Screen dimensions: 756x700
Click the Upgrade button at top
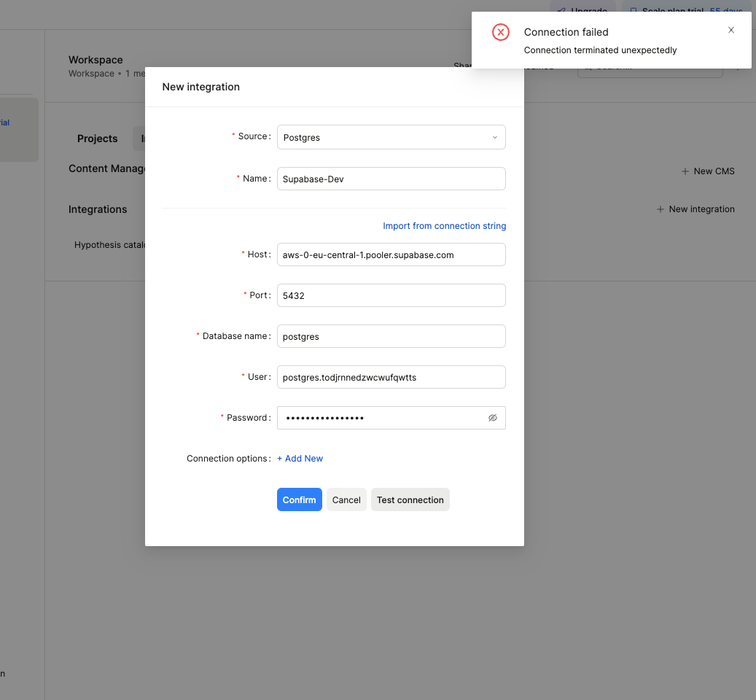[x=582, y=11]
